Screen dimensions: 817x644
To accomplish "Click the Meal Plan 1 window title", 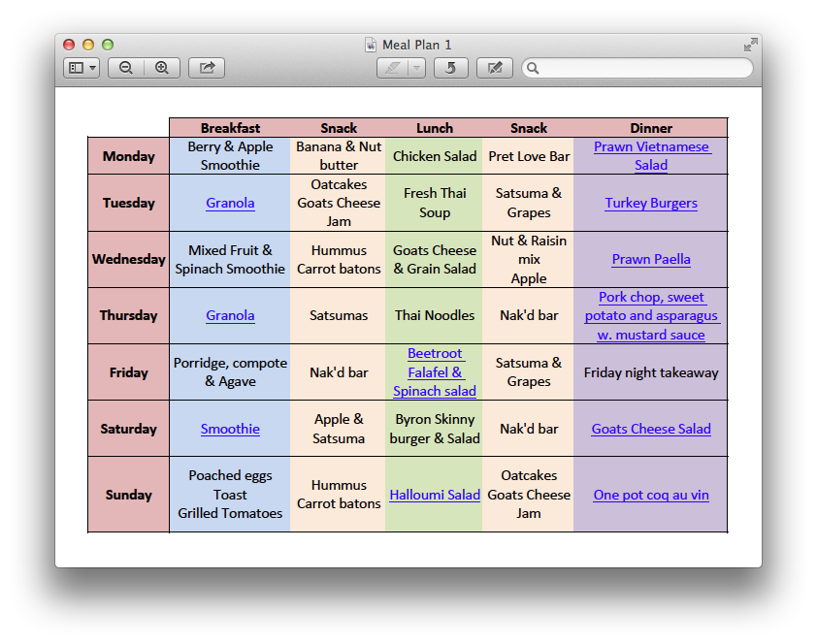I will point(416,45).
